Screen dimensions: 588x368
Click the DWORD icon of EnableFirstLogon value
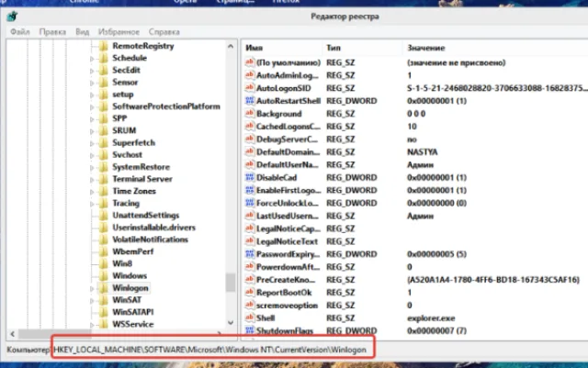pos(249,190)
